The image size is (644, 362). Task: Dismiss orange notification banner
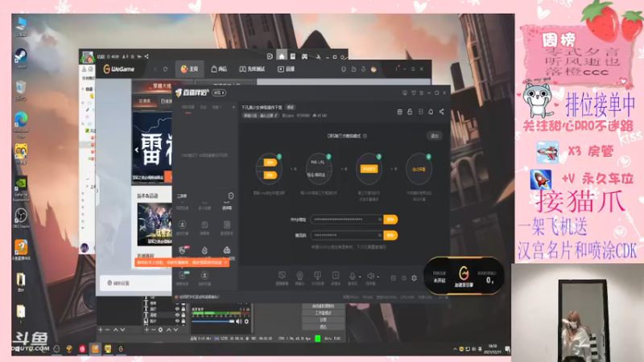tap(225, 263)
